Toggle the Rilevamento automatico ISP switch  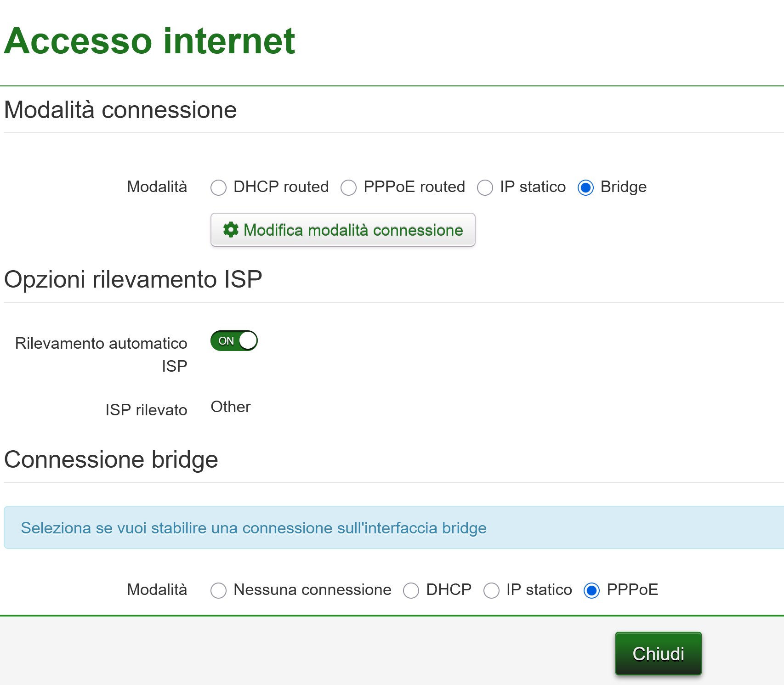click(x=234, y=341)
